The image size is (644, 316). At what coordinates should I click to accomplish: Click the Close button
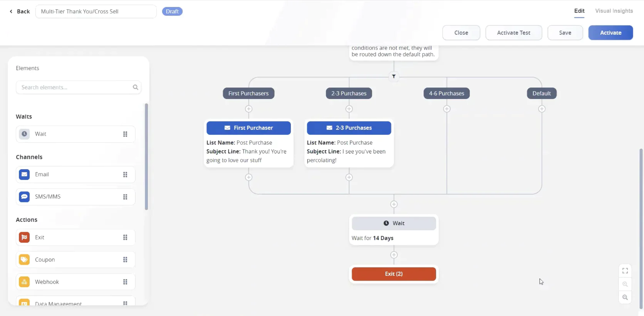(x=461, y=33)
